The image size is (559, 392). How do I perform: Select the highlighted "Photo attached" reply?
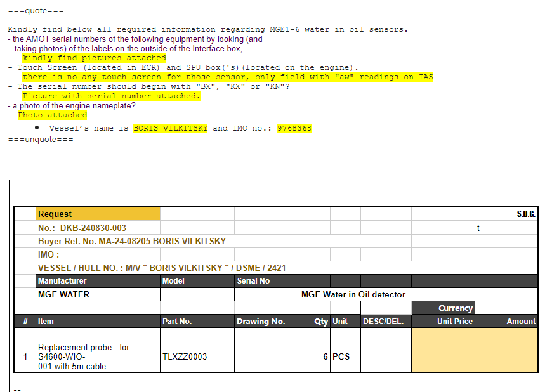(x=53, y=115)
